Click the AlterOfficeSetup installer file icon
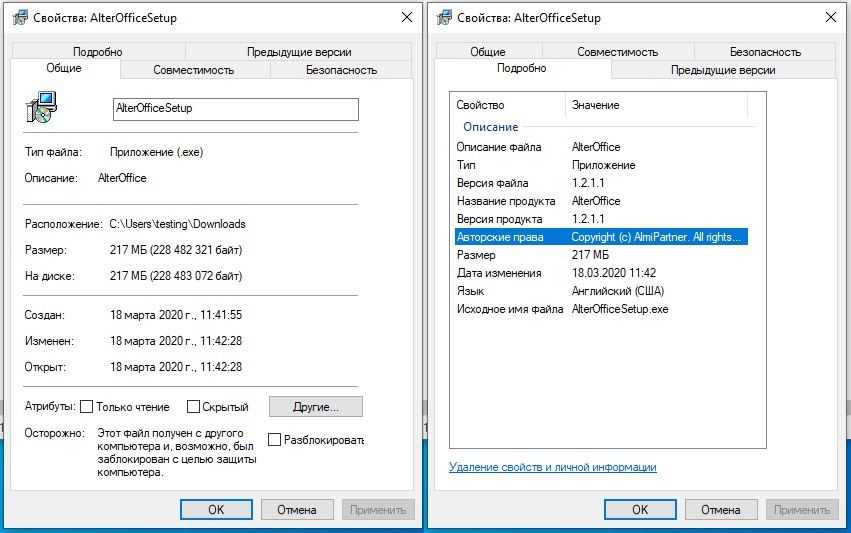 40,107
